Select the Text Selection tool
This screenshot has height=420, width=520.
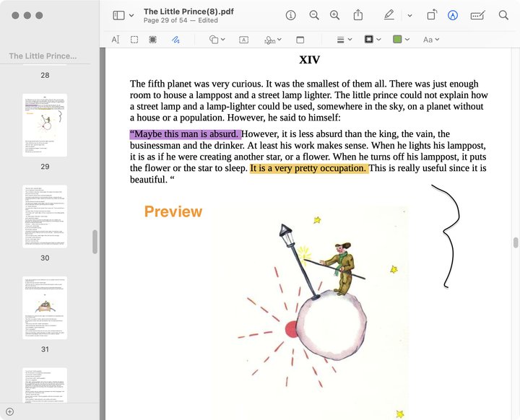[x=116, y=40]
